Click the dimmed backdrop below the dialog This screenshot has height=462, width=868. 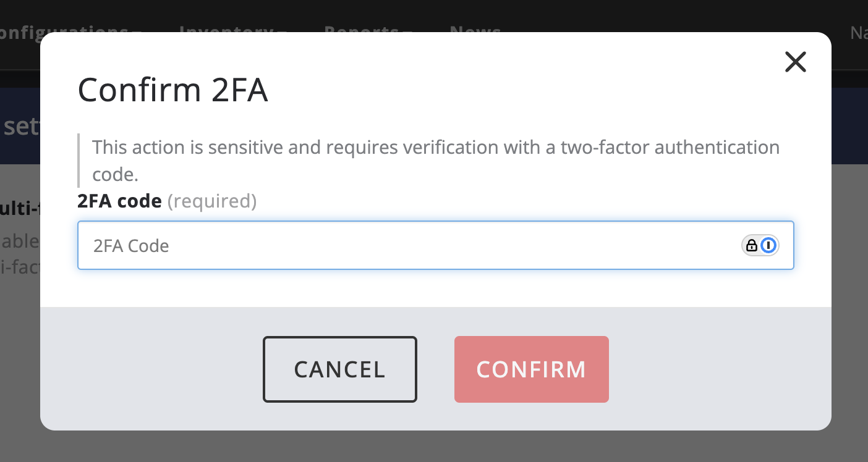pyautogui.click(x=434, y=447)
